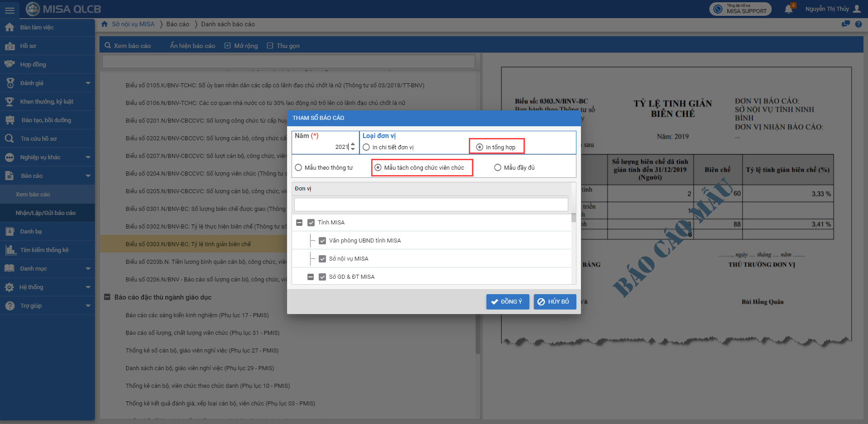Click the user profile avatar icon
868x424 pixels.
[857, 9]
